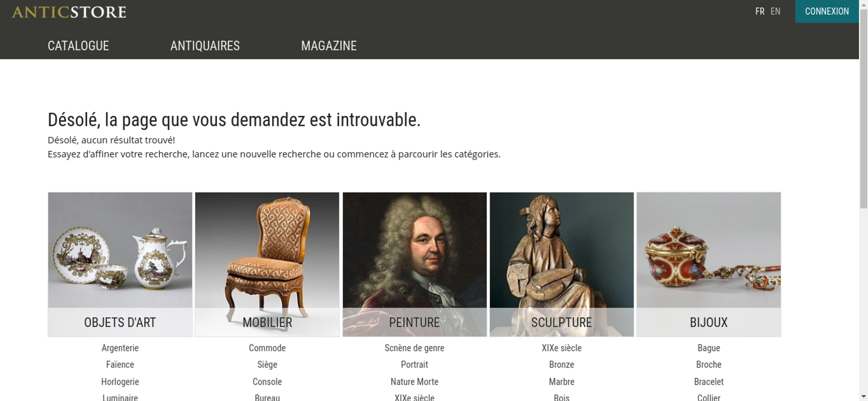Viewport: 868px width, 401px height.
Task: Open the Peinture portrait thumbnail
Action: (x=414, y=264)
